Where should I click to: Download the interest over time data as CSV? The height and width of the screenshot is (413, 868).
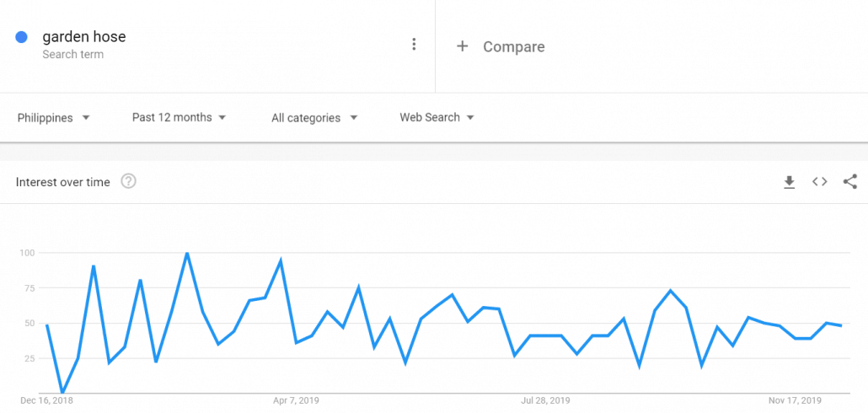790,182
